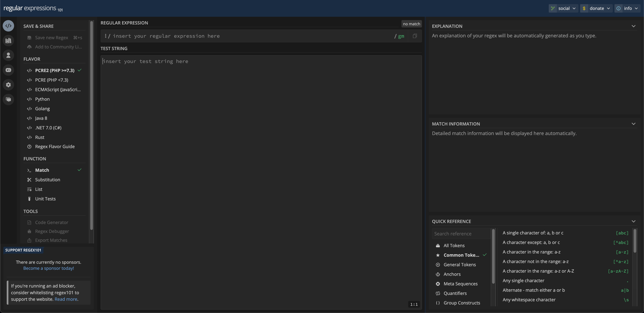Open the social dropdown menu
This screenshot has width=644, height=313.
(x=563, y=8)
